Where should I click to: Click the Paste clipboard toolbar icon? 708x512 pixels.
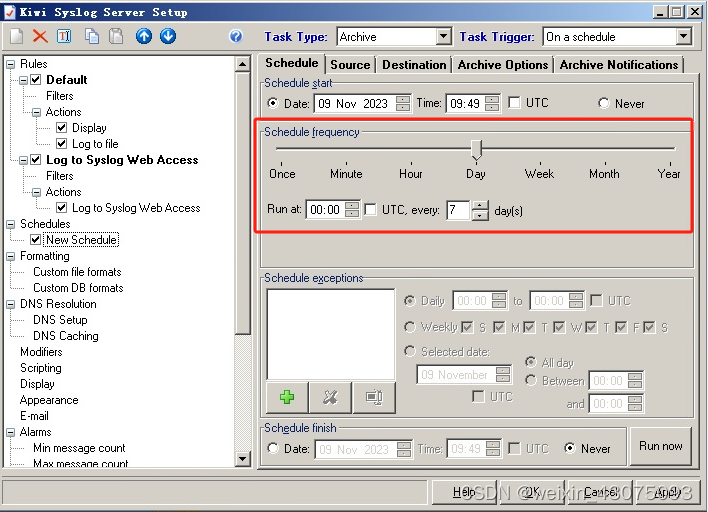coord(116,36)
